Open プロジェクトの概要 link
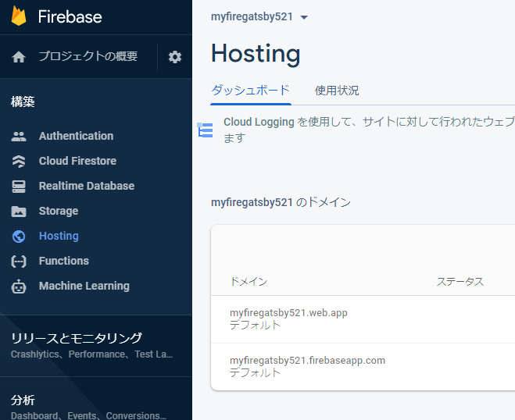The height and width of the screenshot is (420, 515). pos(88,56)
